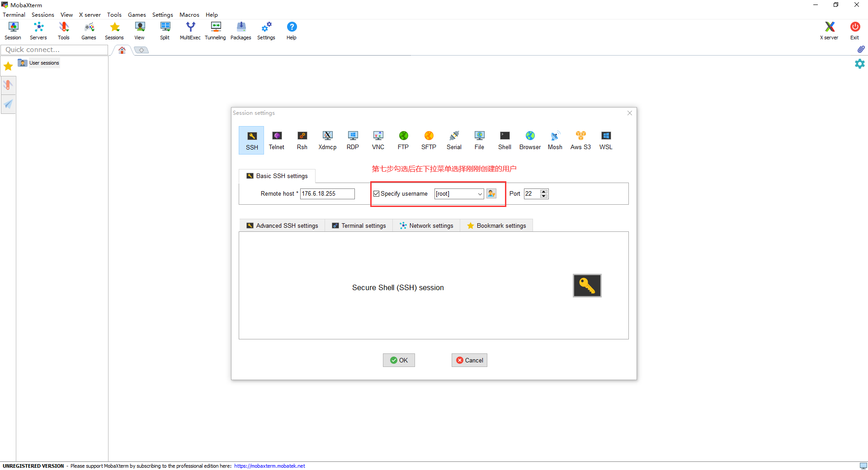Image resolution: width=868 pixels, height=470 pixels.
Task: Open the Sessions menu
Action: pos(43,14)
